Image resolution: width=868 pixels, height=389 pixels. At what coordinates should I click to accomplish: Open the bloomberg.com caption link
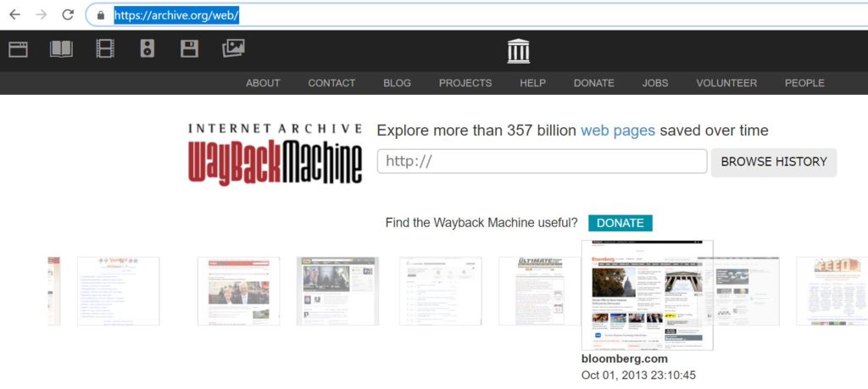pyautogui.click(x=625, y=358)
